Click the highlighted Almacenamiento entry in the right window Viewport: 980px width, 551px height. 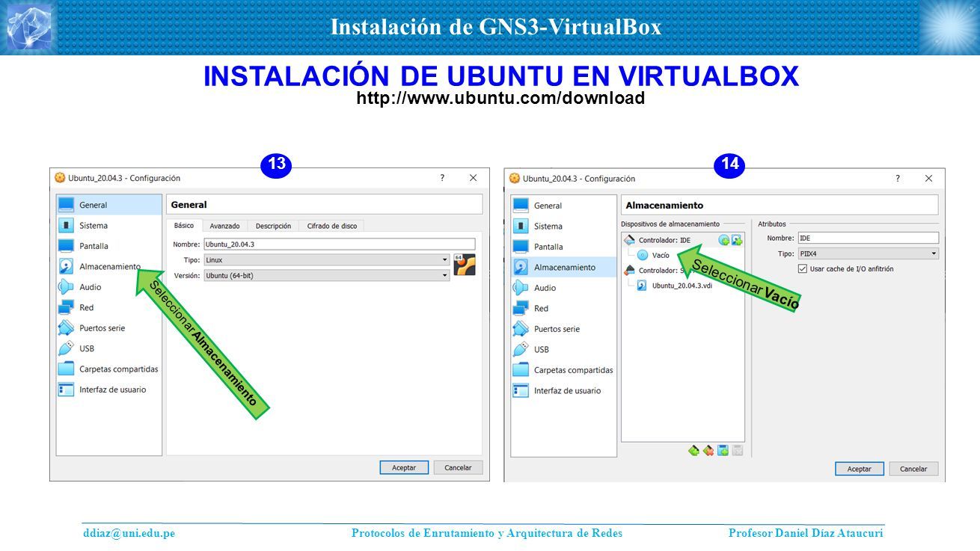click(x=564, y=267)
